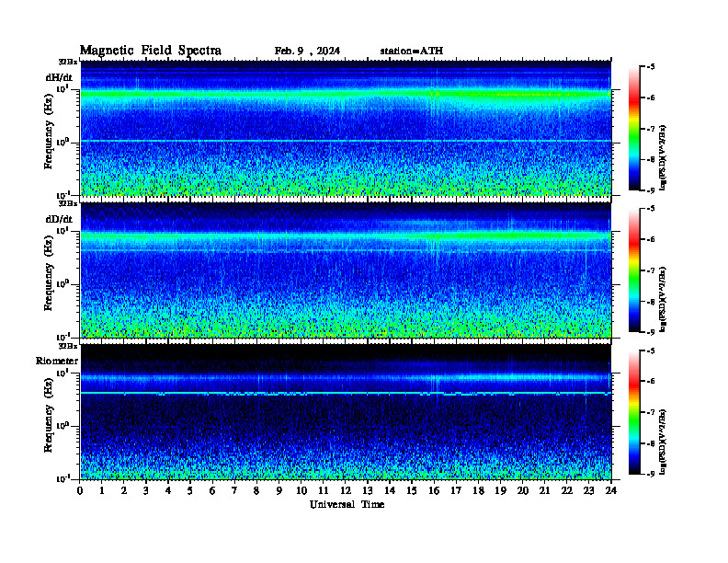The height and width of the screenshot is (563, 728).
Task: Click hour "10" on the time axis
Action: tap(301, 491)
